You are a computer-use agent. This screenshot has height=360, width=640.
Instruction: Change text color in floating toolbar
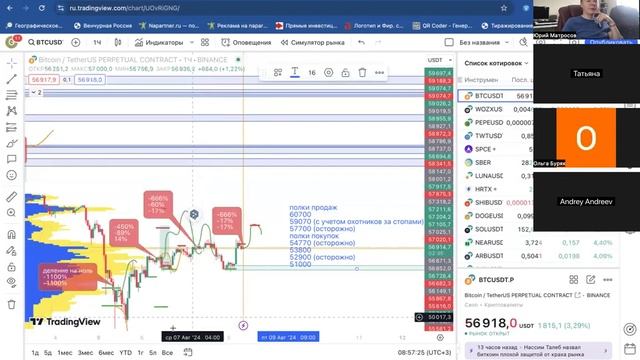pyautogui.click(x=295, y=73)
